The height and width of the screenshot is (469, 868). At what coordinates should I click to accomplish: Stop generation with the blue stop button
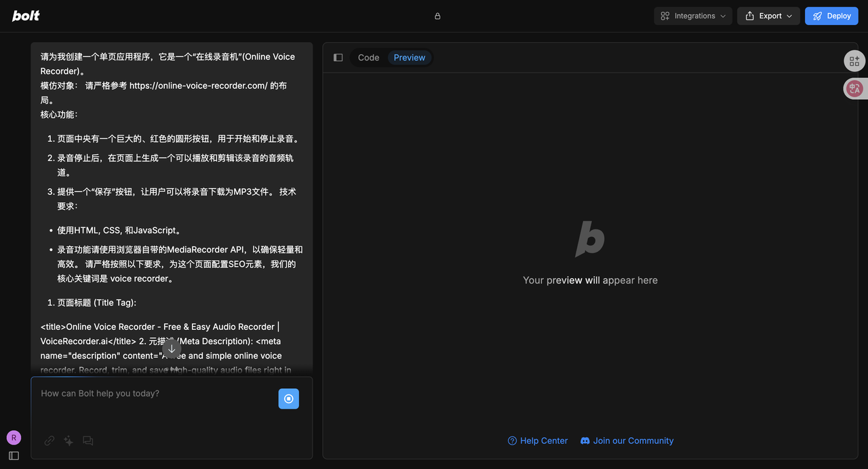[x=288, y=399]
